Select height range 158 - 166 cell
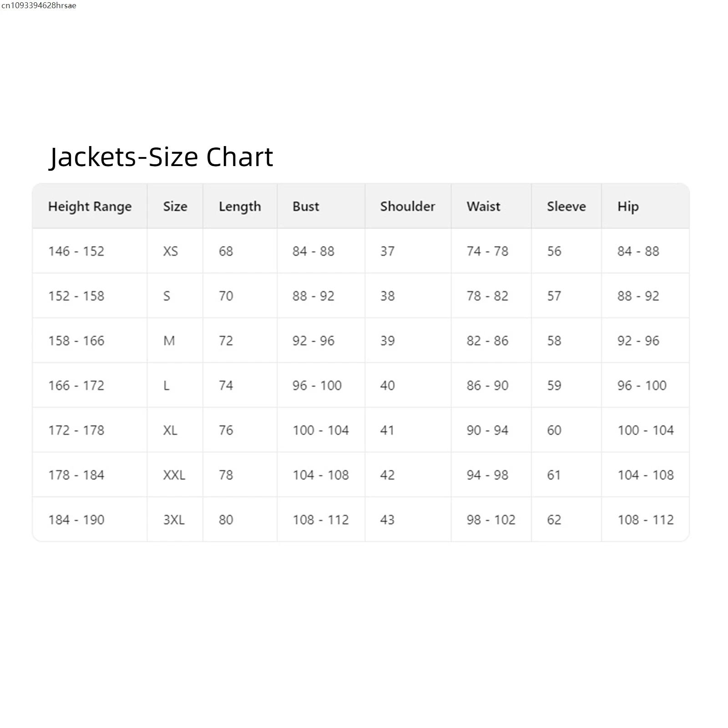Viewport: 728px width, 728px height. tap(76, 341)
